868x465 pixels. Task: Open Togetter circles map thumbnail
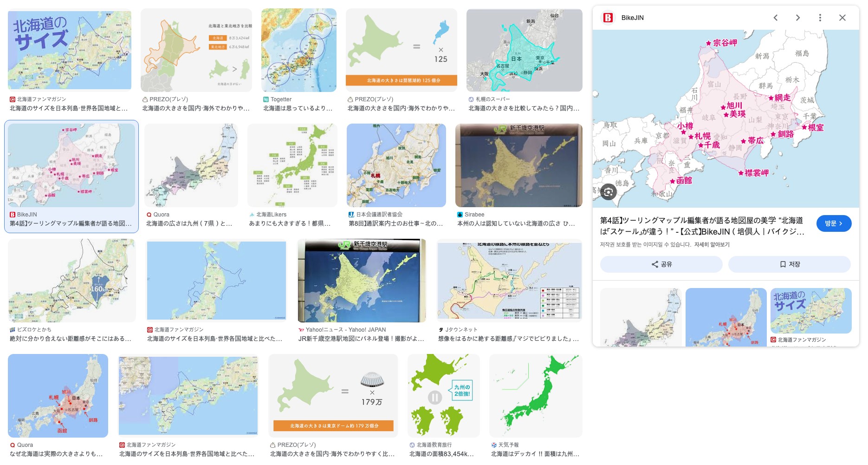299,50
